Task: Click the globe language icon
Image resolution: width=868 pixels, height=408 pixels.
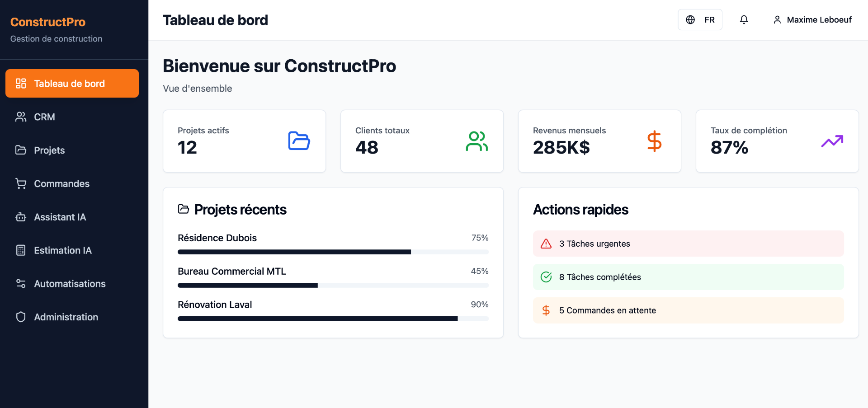Action: click(690, 19)
